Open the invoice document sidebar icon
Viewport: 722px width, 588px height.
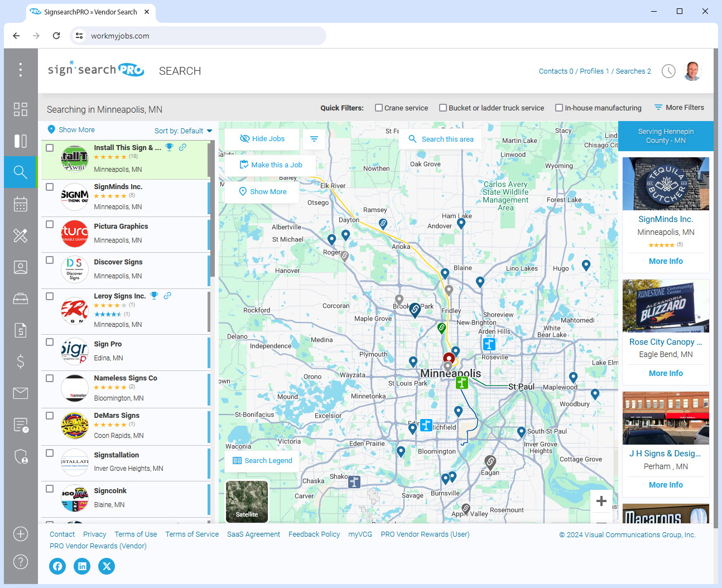click(21, 330)
